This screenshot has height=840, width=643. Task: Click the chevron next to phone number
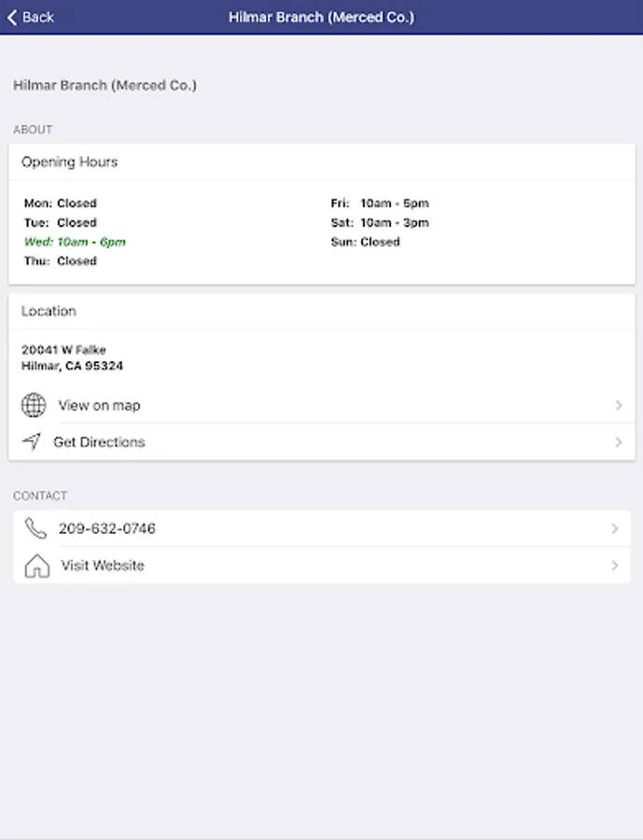[x=614, y=528]
